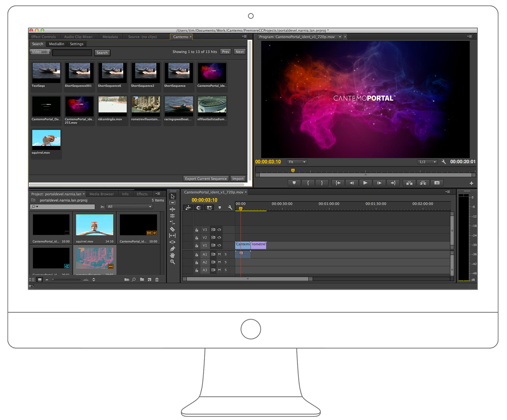Viewport: 507px width, 420px height.
Task: Choose the Rolling Edit tool
Action: (172, 216)
